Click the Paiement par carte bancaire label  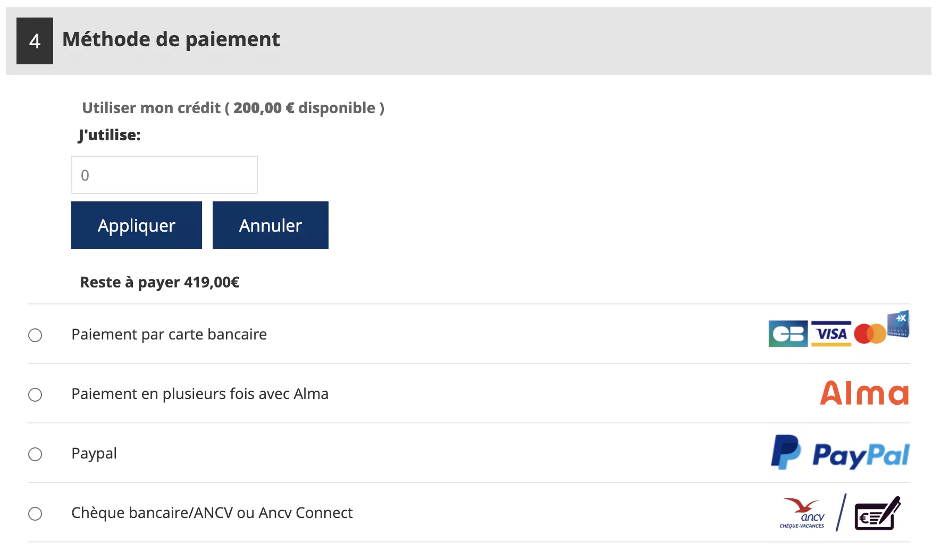[169, 334]
